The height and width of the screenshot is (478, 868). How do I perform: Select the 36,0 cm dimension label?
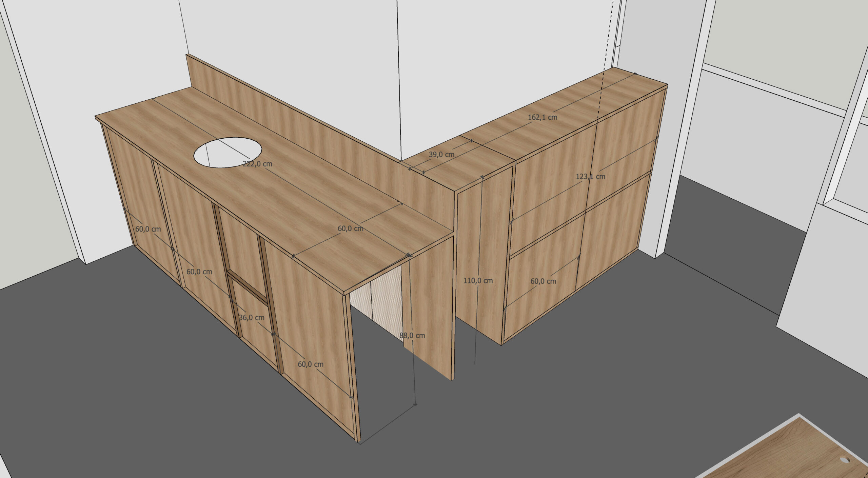tap(252, 318)
